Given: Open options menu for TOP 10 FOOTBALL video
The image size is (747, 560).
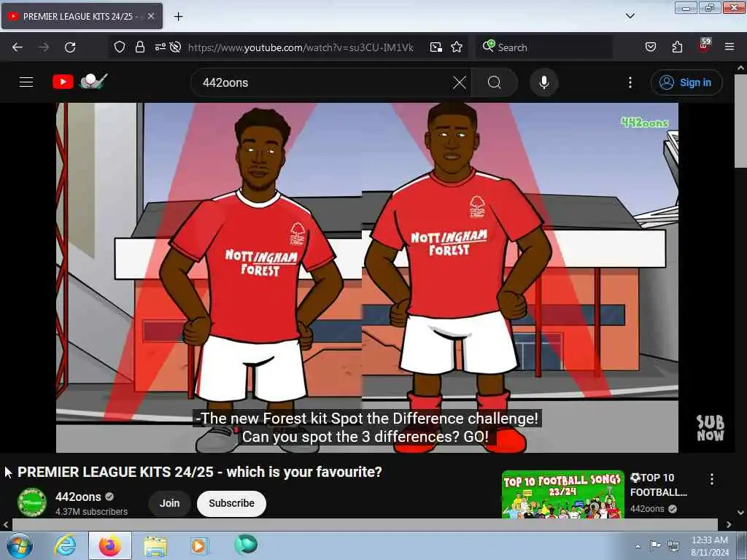Looking at the screenshot, I should (712, 479).
